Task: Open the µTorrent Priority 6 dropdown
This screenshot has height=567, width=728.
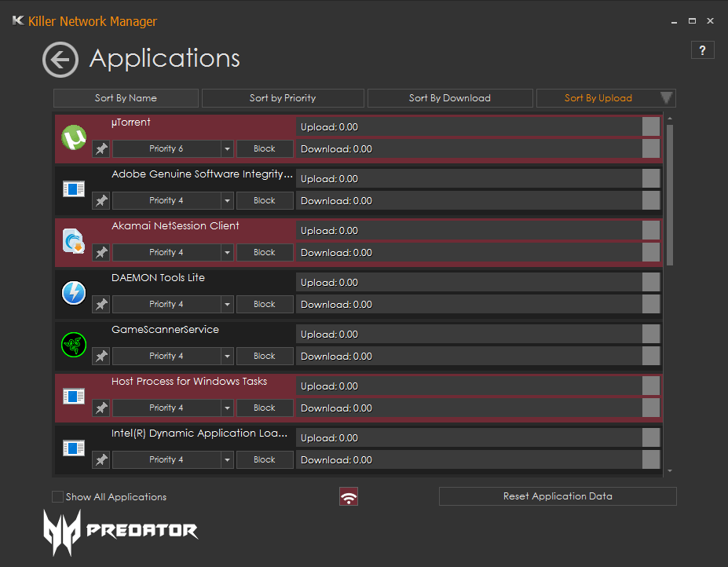Action: click(x=226, y=149)
